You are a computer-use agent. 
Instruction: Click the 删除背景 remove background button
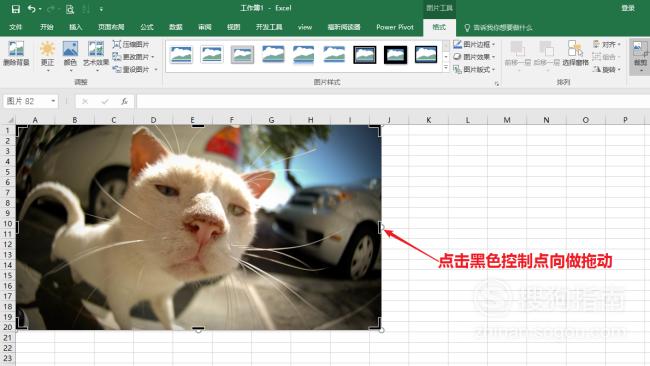click(x=16, y=54)
